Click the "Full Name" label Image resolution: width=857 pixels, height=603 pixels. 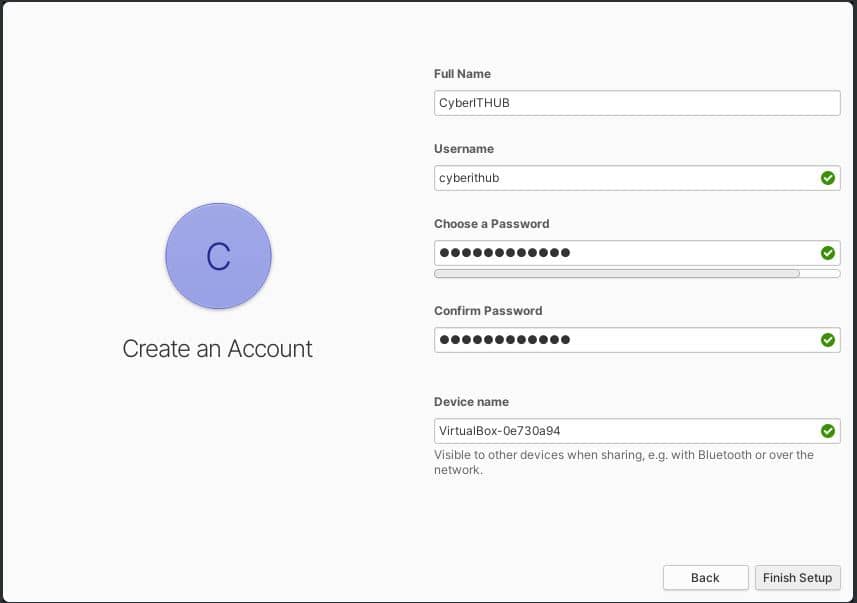(462, 74)
